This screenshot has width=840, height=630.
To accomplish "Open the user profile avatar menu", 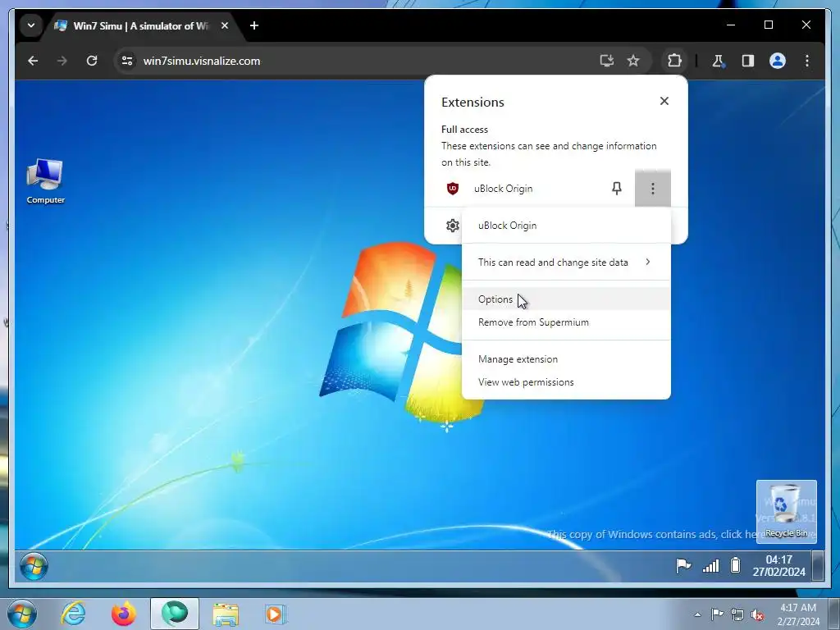I will (778, 61).
